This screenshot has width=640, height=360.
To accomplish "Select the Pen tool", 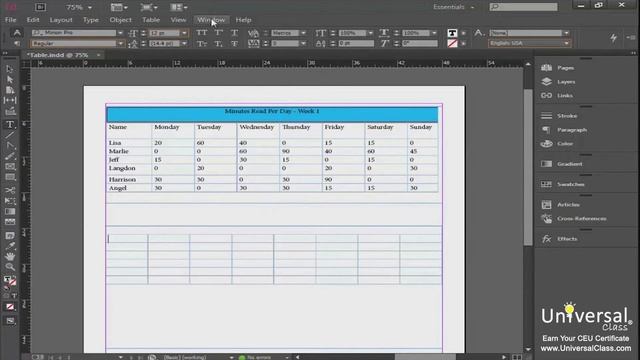I will point(10,146).
